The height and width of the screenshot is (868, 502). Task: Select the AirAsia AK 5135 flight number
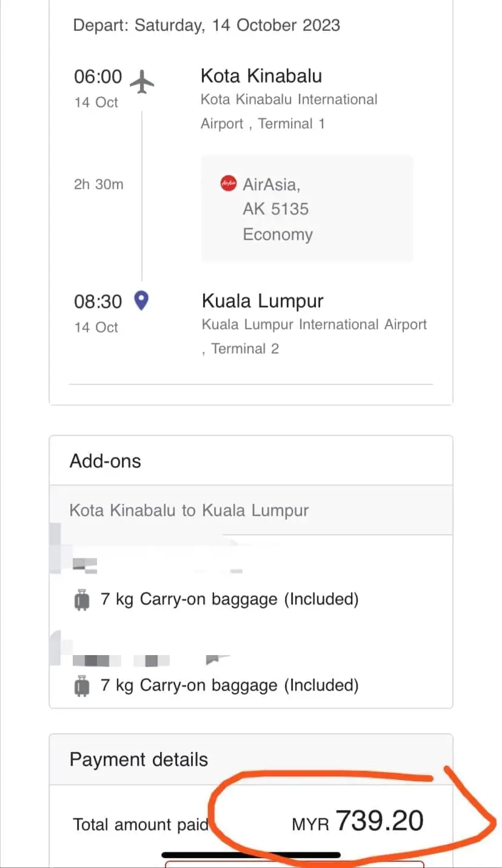click(275, 209)
